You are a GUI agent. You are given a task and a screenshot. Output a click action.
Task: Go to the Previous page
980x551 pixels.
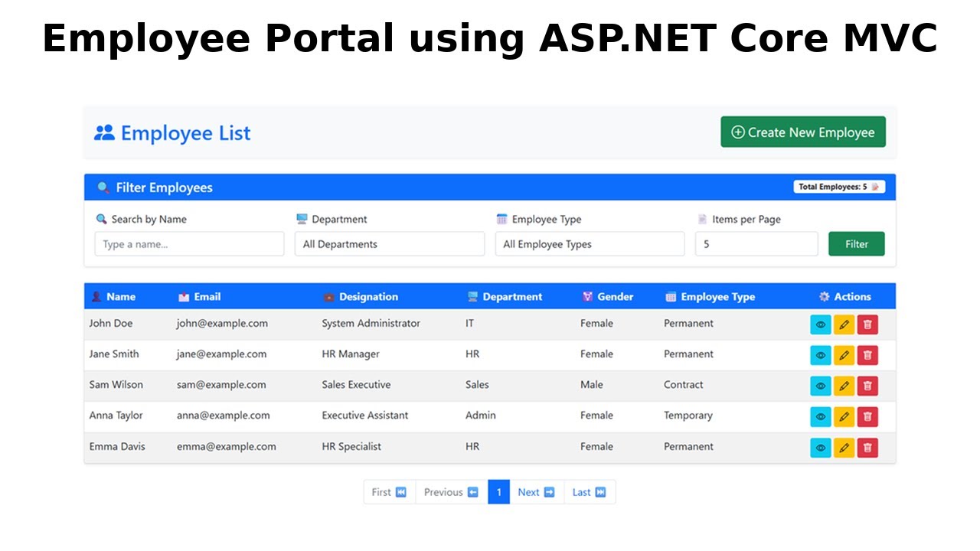pos(452,492)
